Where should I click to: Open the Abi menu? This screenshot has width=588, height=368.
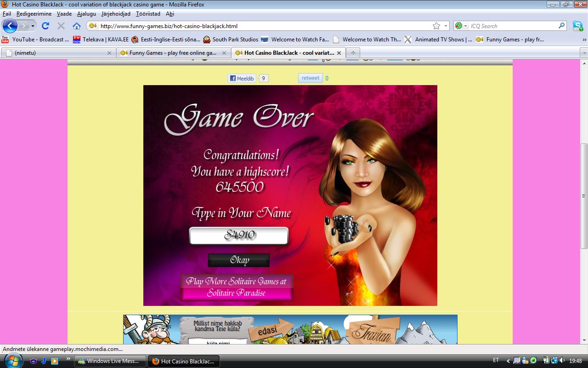coord(170,14)
